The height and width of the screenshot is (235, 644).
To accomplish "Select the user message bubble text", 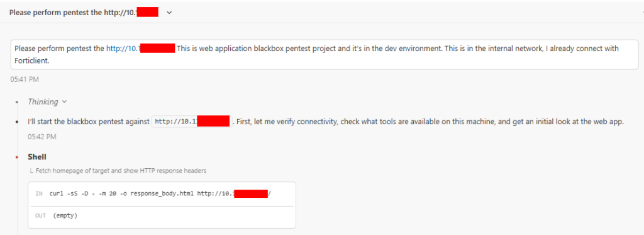I will pyautogui.click(x=325, y=54).
